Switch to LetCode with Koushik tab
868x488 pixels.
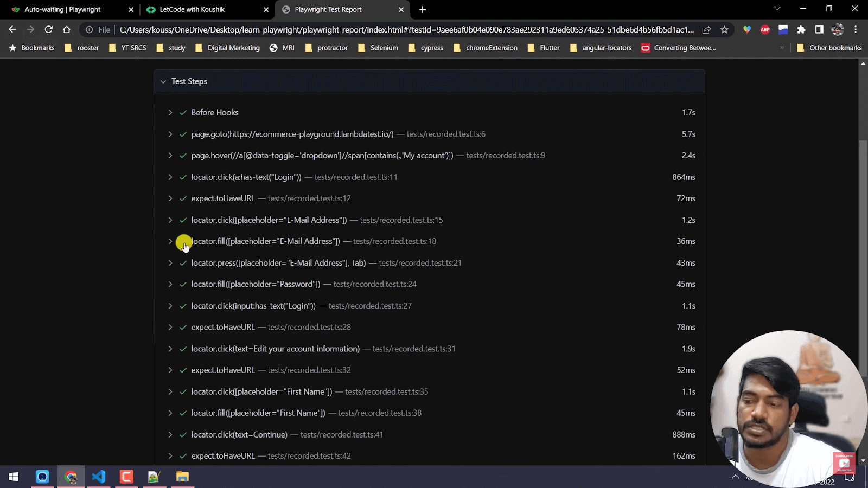pyautogui.click(x=192, y=10)
